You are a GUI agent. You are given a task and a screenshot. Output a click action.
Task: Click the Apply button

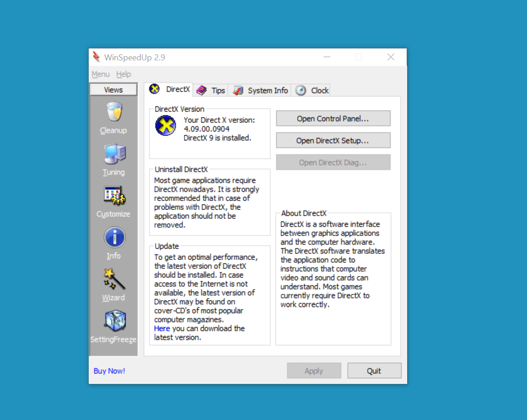coord(314,371)
